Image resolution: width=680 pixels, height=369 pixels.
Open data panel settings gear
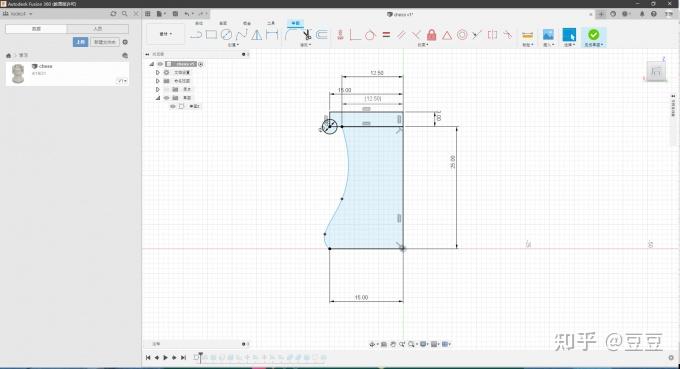click(125, 42)
